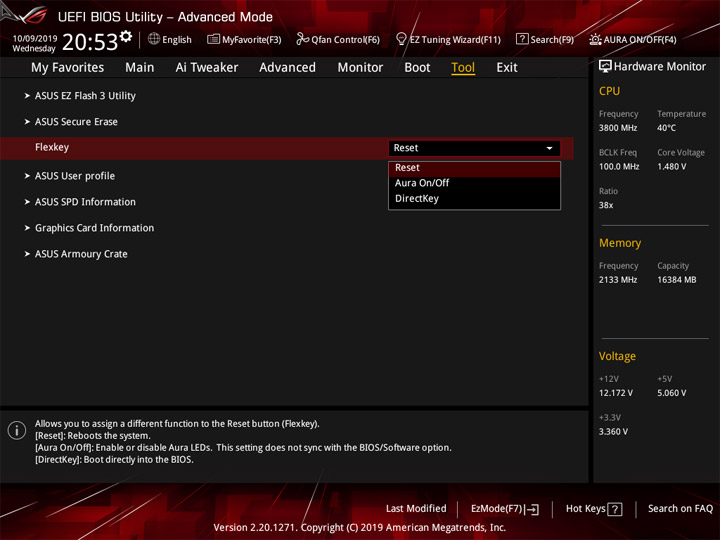The image size is (720, 540).
Task: Click the Voltage section heading
Action: [x=617, y=356]
